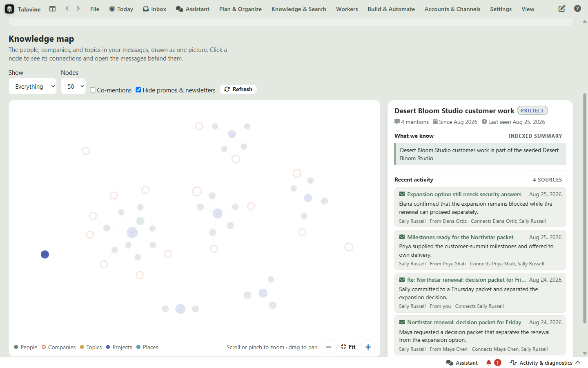Image resolution: width=588 pixels, height=368 pixels.
Task: Open the Knowledge & Search menu
Action: click(299, 9)
